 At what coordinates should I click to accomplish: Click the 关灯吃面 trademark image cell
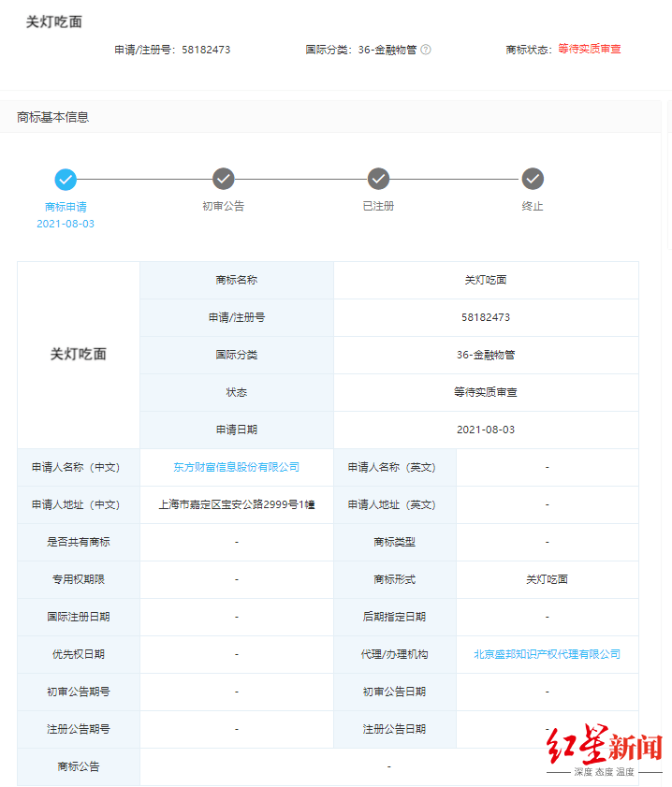[x=79, y=355]
